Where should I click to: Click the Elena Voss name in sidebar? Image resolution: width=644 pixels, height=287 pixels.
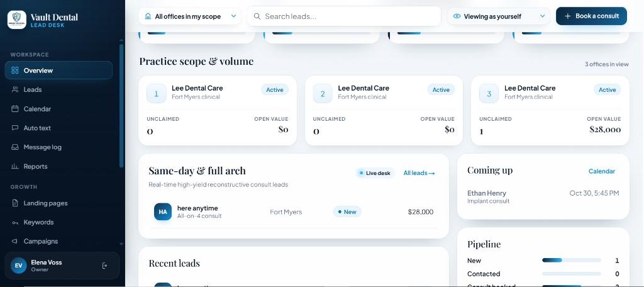(47, 262)
